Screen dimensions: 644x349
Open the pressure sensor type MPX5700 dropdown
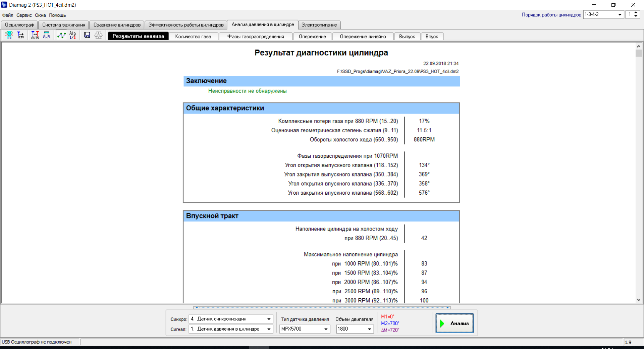click(326, 329)
